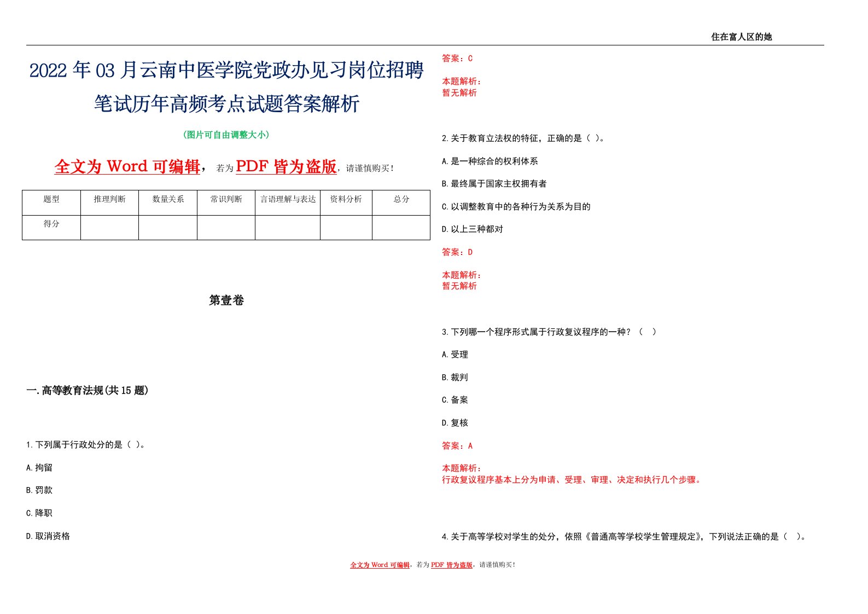Click 本题解析 label below answer D
Screen dimensions: 868x614
pos(462,275)
